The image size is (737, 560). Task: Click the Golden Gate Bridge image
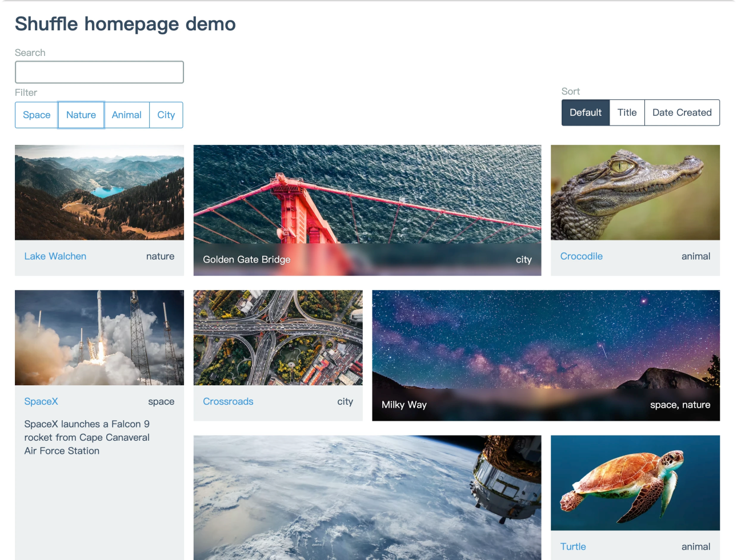(x=367, y=194)
